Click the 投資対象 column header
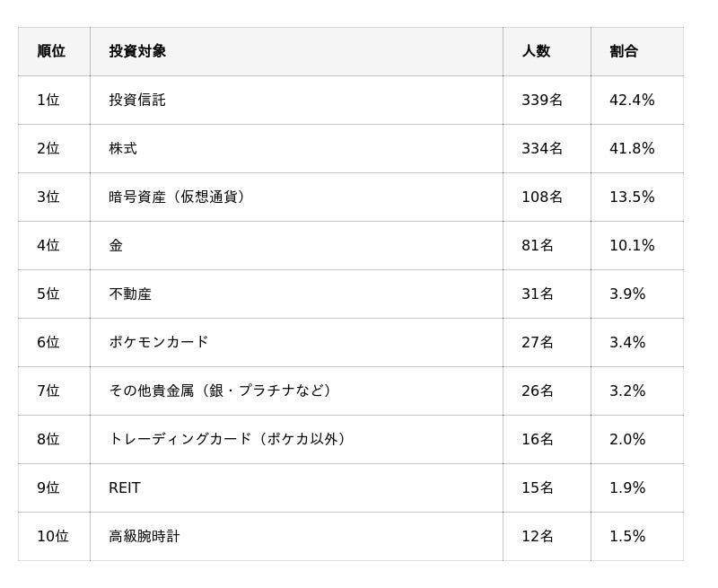Viewport: 718px width, 588px height. [x=137, y=51]
